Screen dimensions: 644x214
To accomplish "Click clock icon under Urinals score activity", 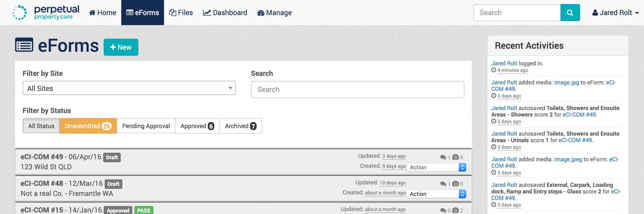I will coord(494,147).
